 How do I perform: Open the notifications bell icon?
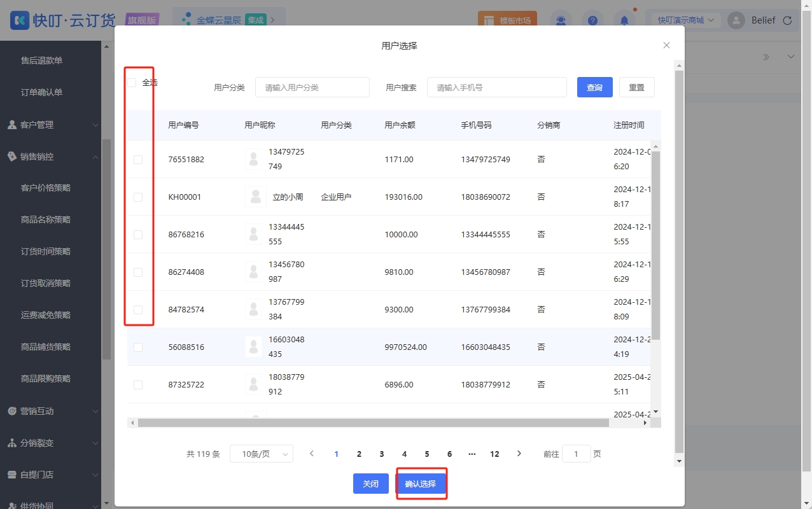pos(624,20)
